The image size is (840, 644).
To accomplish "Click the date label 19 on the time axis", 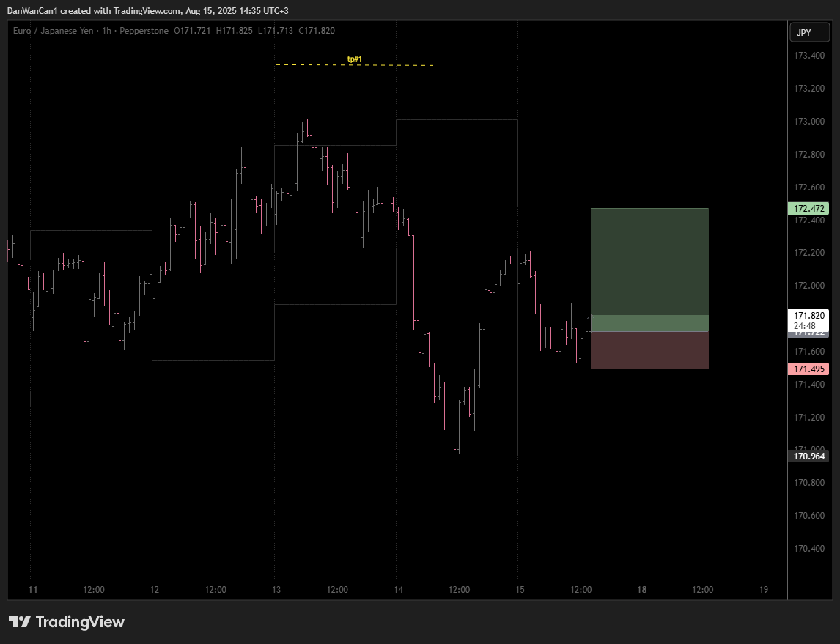I will pos(763,589).
